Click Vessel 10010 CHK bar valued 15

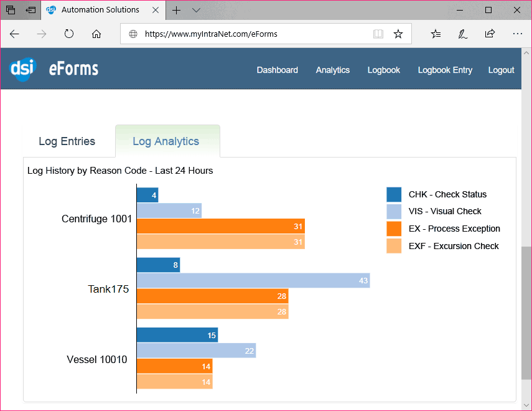coord(177,335)
